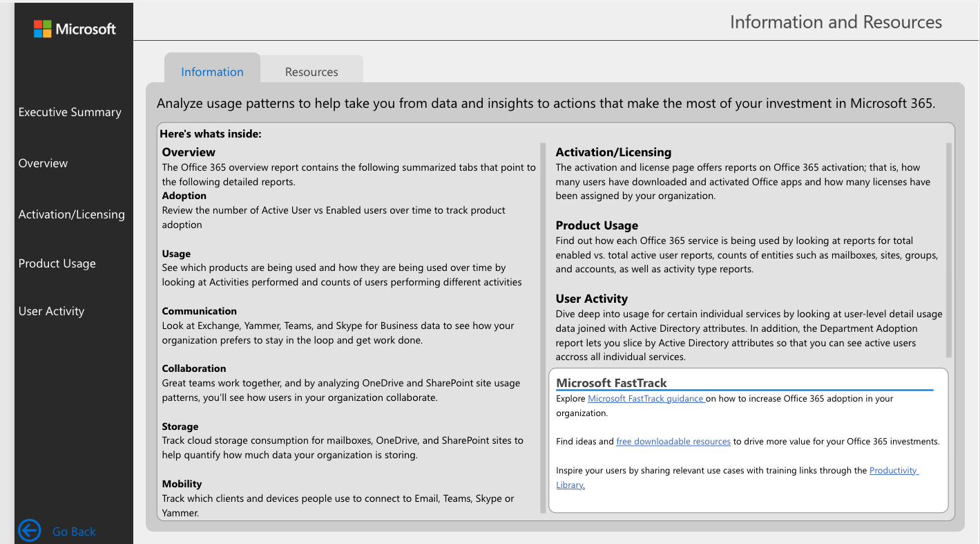Click the Microsoft FastTrack heading
980x544 pixels.
point(611,383)
